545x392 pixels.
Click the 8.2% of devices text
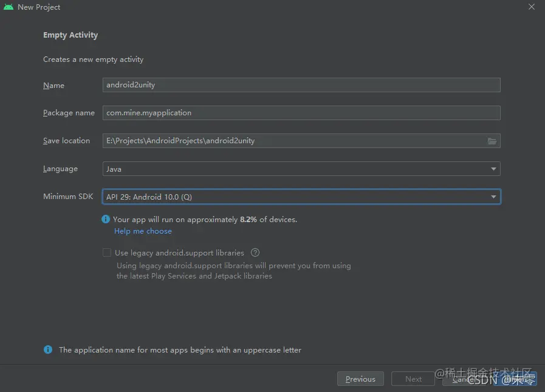[269, 220]
